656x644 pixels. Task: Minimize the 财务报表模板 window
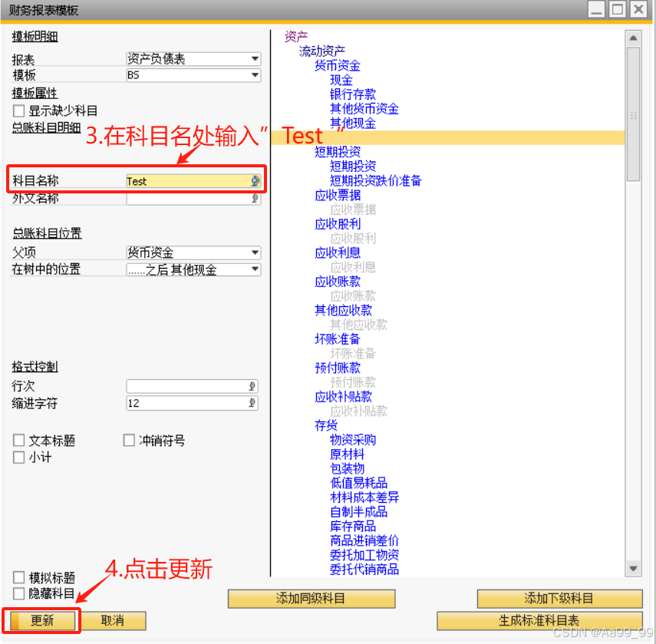tap(596, 9)
